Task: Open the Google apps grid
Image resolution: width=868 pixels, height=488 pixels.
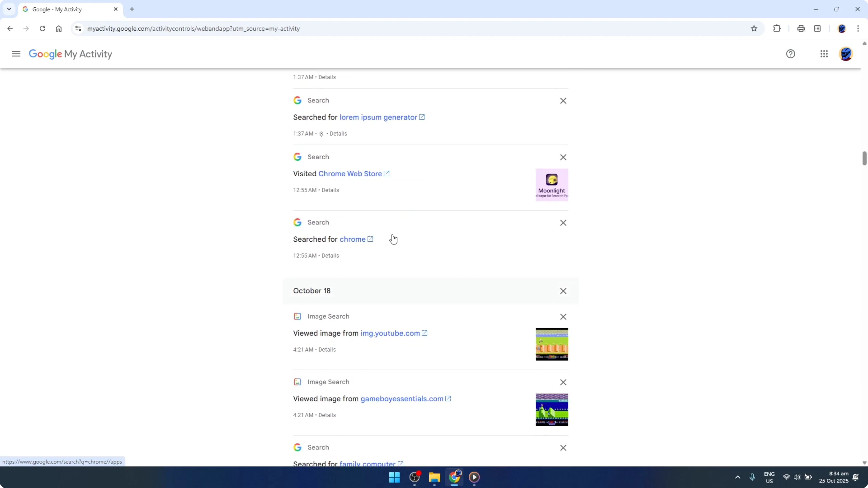Action: pyautogui.click(x=824, y=54)
